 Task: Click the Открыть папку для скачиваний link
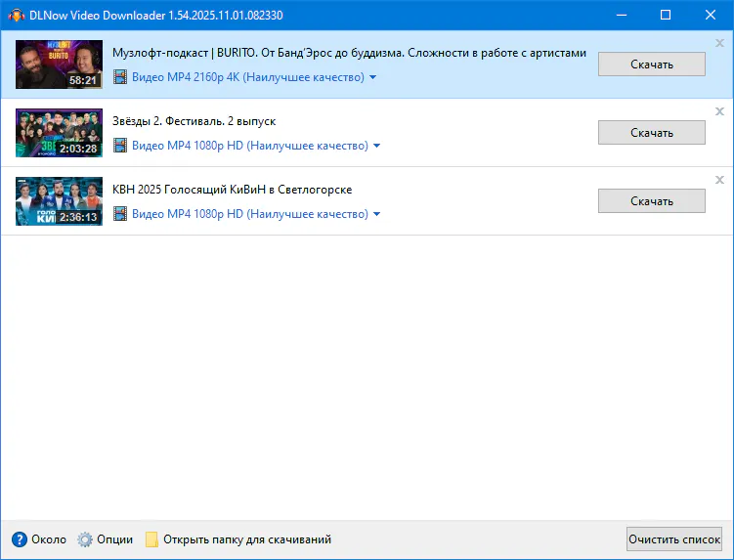point(247,539)
